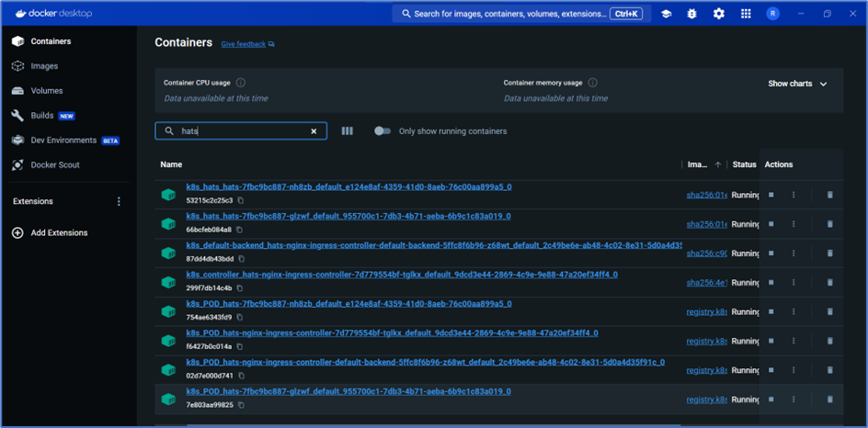Image resolution: width=868 pixels, height=428 pixels.
Task: Open k8s_hats nh8zb container link
Action: point(348,186)
